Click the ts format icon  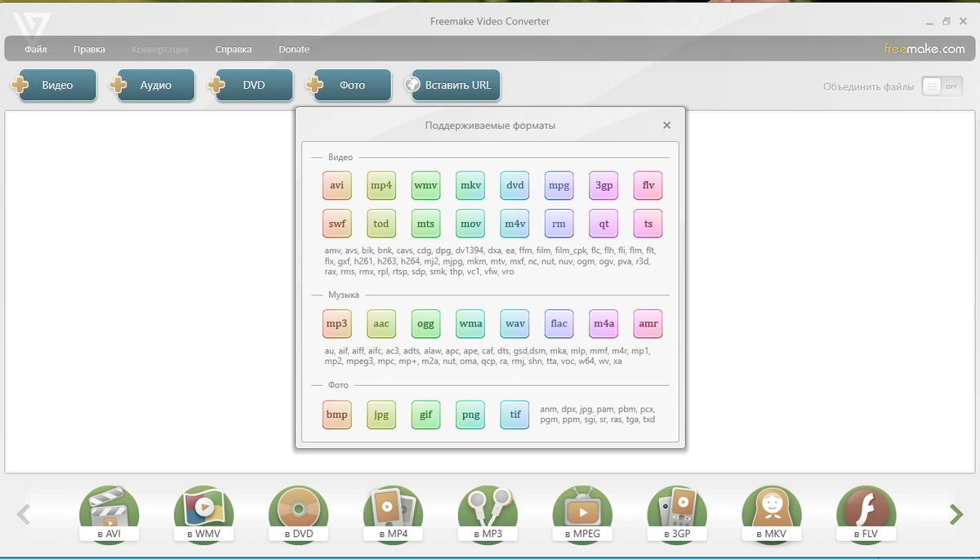648,224
